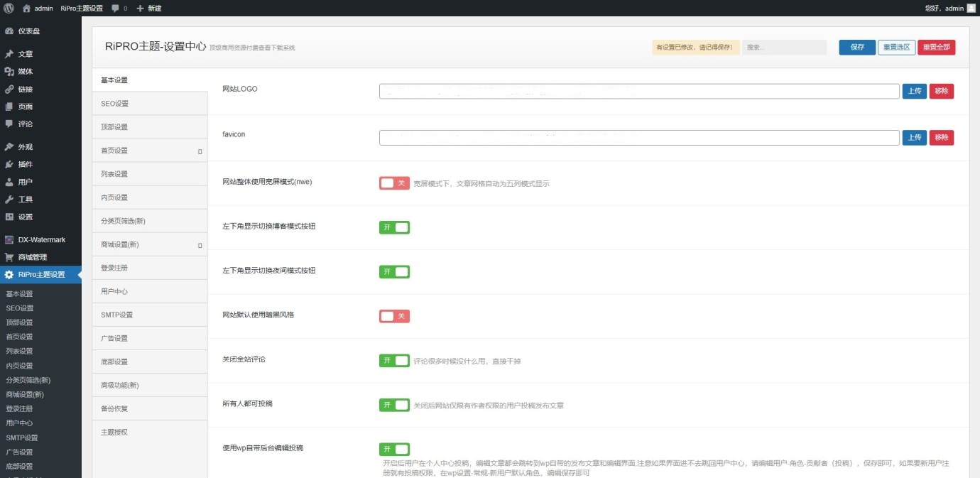Screen dimensions: 980x478
Task: Click the blue 保存 button
Action: [857, 47]
